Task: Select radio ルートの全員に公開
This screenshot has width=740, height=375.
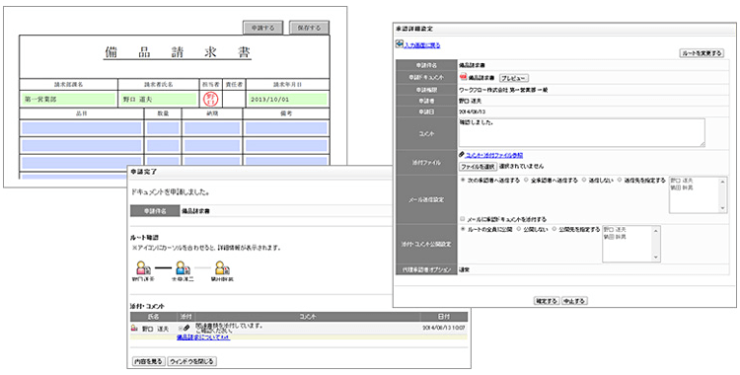Action: 462,229
